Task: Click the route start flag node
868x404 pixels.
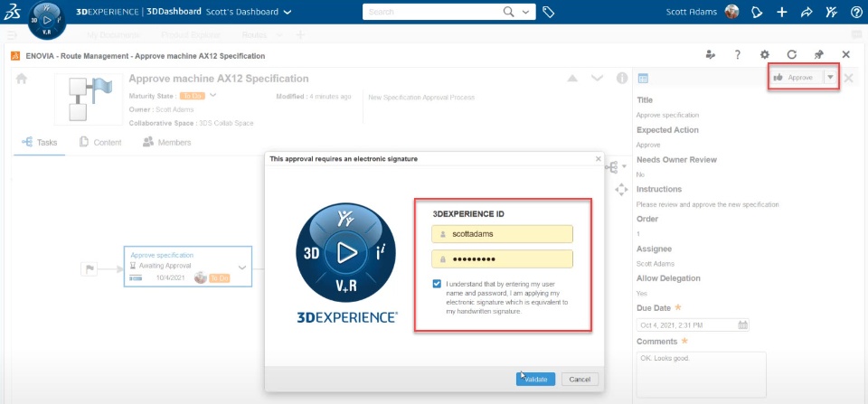Action: click(x=90, y=269)
